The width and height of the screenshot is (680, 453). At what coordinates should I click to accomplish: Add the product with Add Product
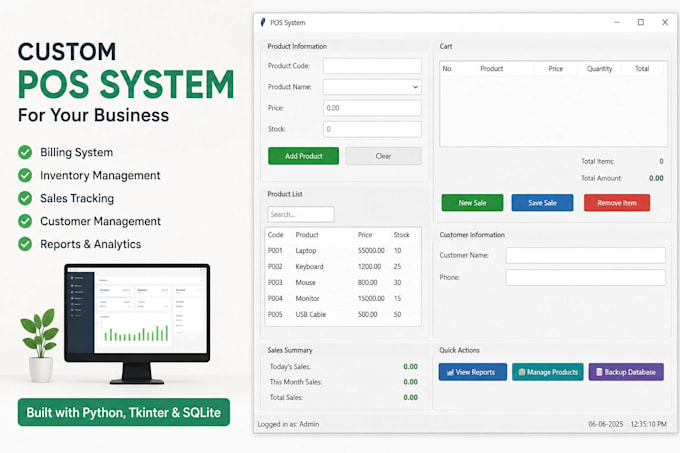pyautogui.click(x=304, y=156)
